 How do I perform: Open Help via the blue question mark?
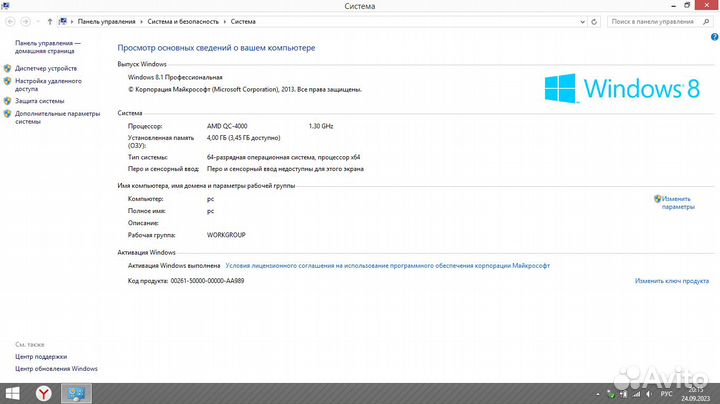[x=714, y=37]
